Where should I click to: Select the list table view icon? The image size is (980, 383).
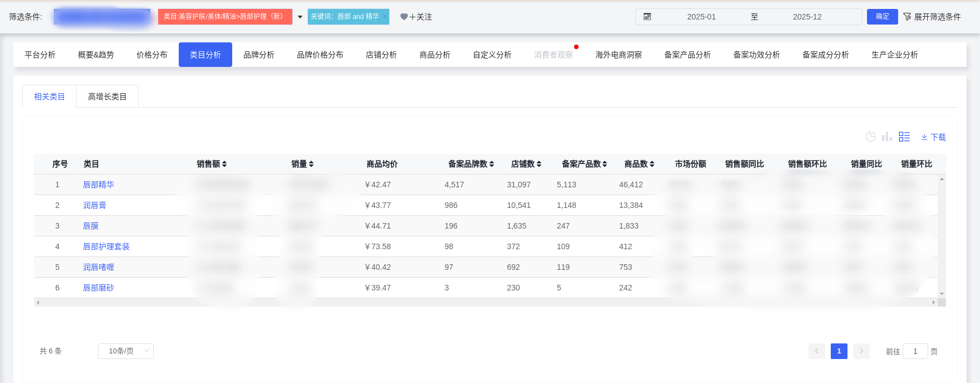tap(904, 137)
